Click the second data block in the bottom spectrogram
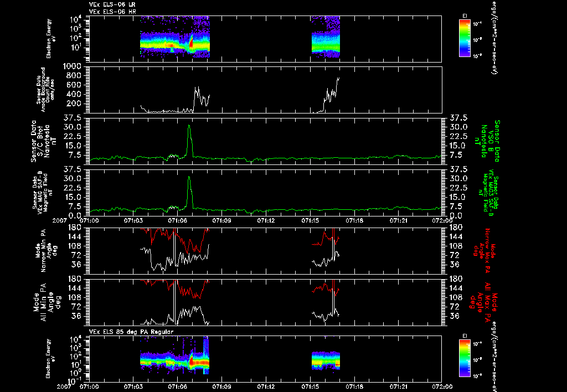The height and width of the screenshot is (392, 567). pyautogui.click(x=326, y=360)
